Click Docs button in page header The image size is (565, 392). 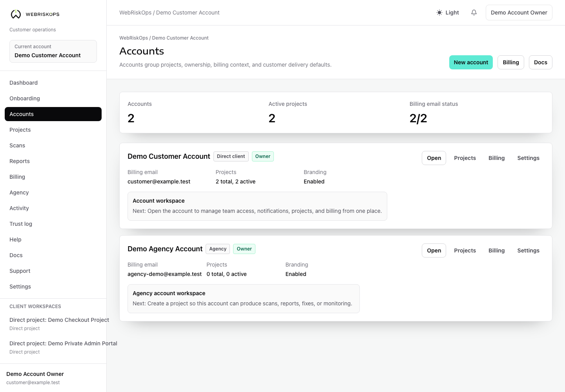pos(540,62)
